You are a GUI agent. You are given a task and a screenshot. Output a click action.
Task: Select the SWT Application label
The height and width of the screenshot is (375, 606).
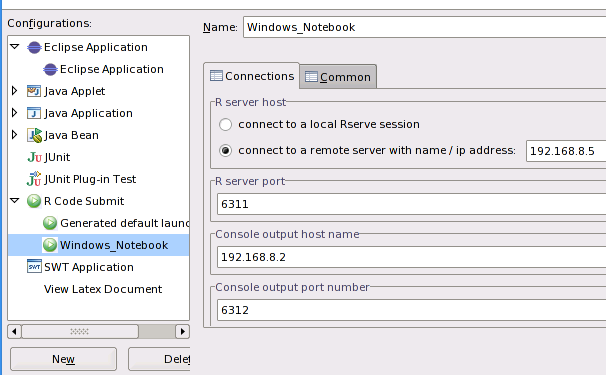[x=89, y=267]
